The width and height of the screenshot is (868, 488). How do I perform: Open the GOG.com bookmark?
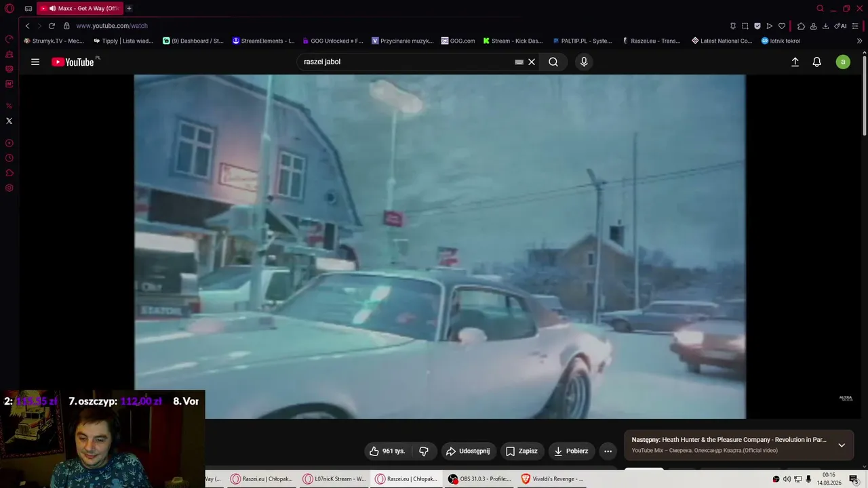(x=458, y=41)
